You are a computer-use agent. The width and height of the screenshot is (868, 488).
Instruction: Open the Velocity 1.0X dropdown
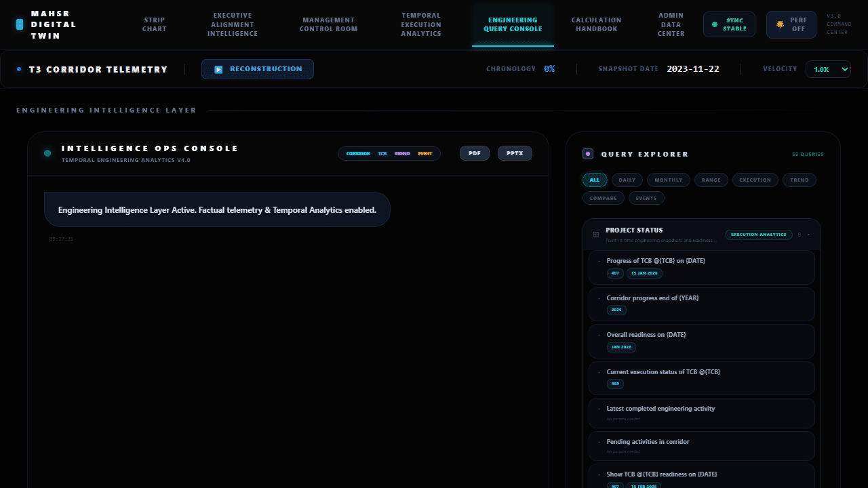tap(828, 69)
